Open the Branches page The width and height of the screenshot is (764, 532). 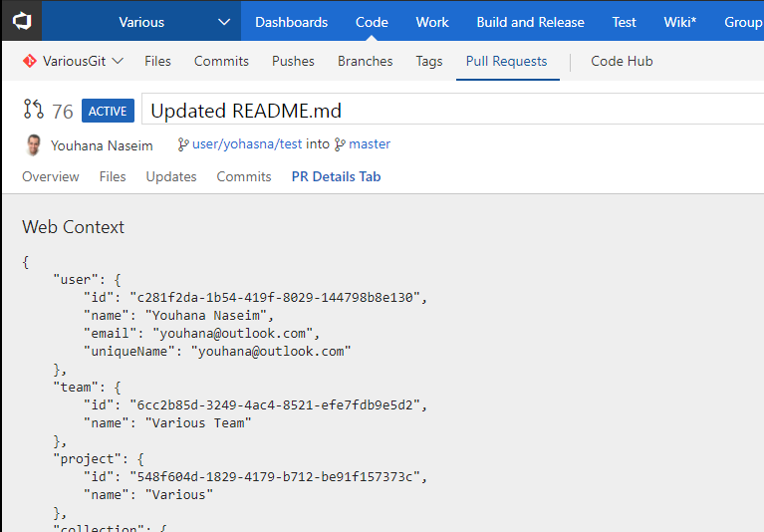(365, 61)
